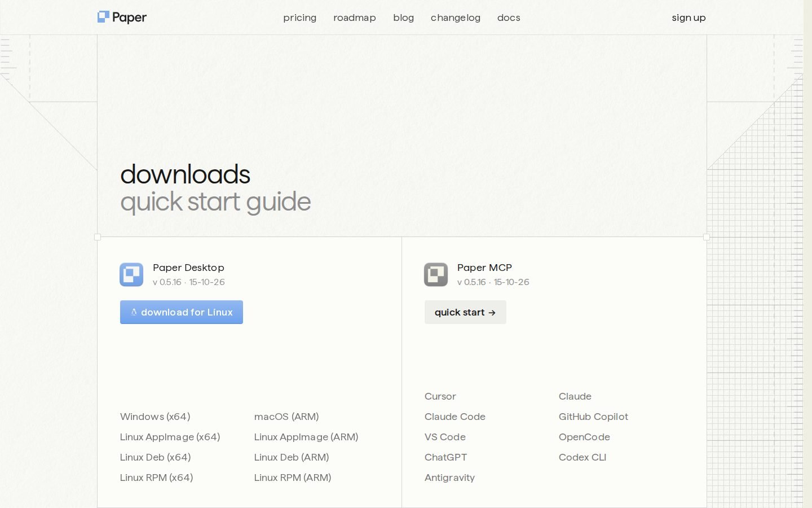Open the GitHub Copilot guide

(593, 417)
